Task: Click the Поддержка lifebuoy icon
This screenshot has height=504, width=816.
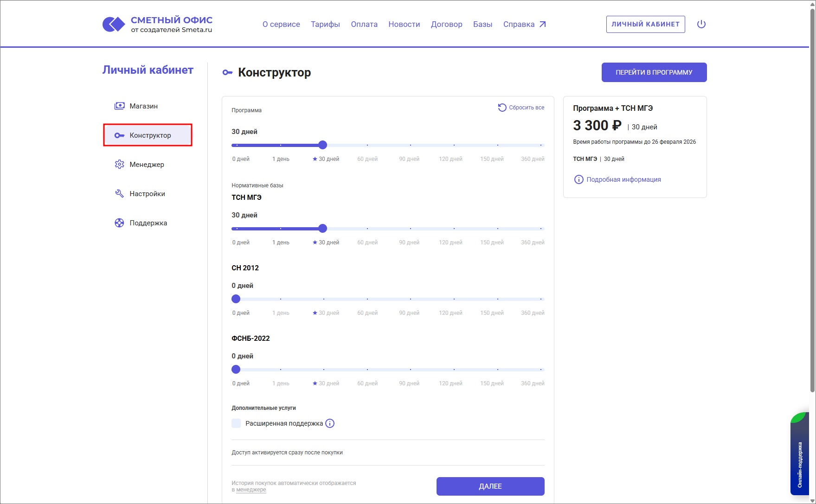Action: pyautogui.click(x=119, y=223)
